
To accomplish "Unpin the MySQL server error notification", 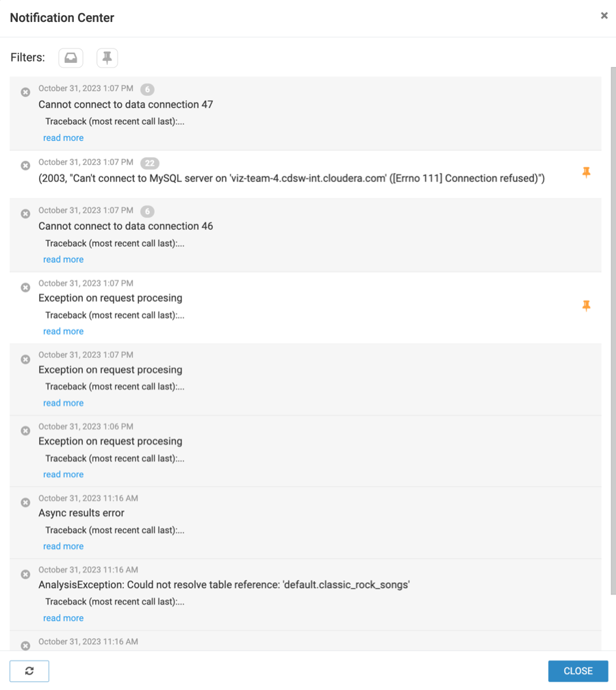I will pyautogui.click(x=586, y=173).
